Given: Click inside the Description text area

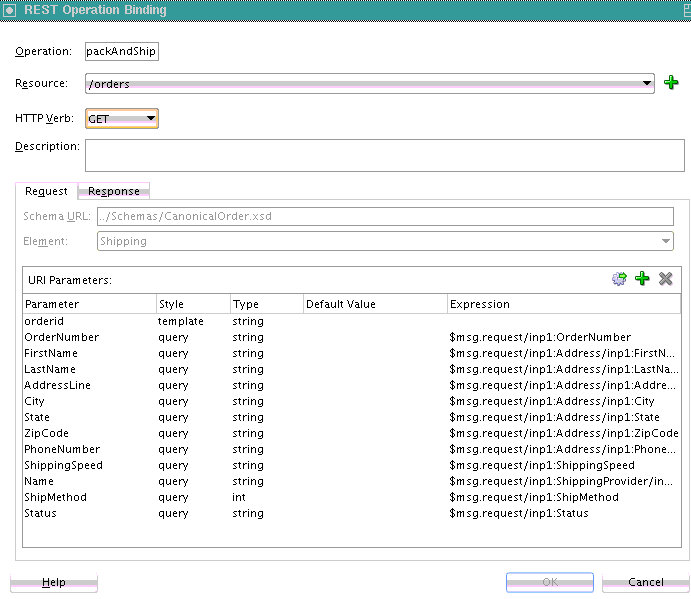Looking at the screenshot, I should 385,155.
